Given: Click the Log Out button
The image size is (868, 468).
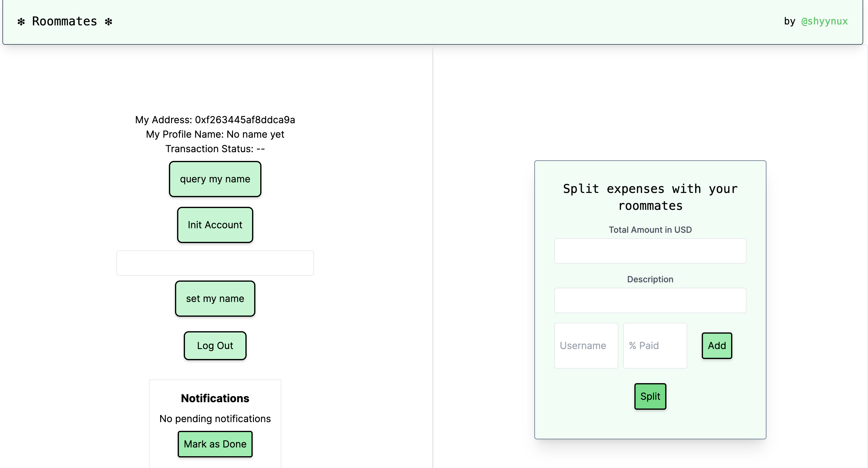Looking at the screenshot, I should (215, 345).
